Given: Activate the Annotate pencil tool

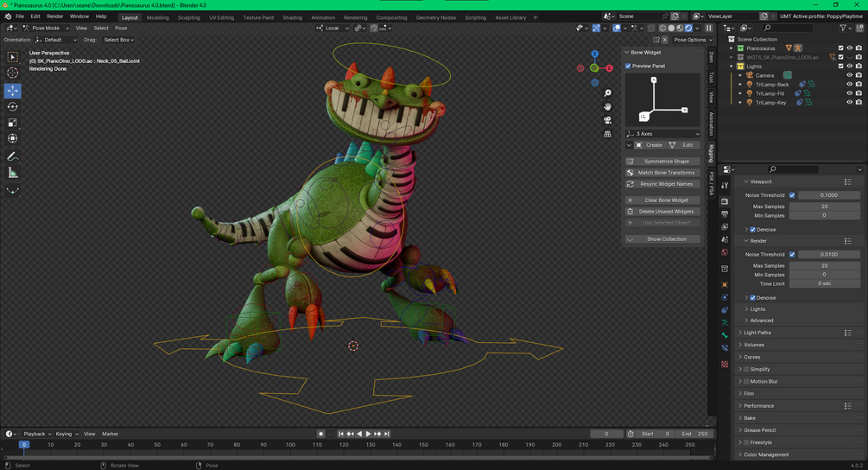Looking at the screenshot, I should (x=13, y=157).
